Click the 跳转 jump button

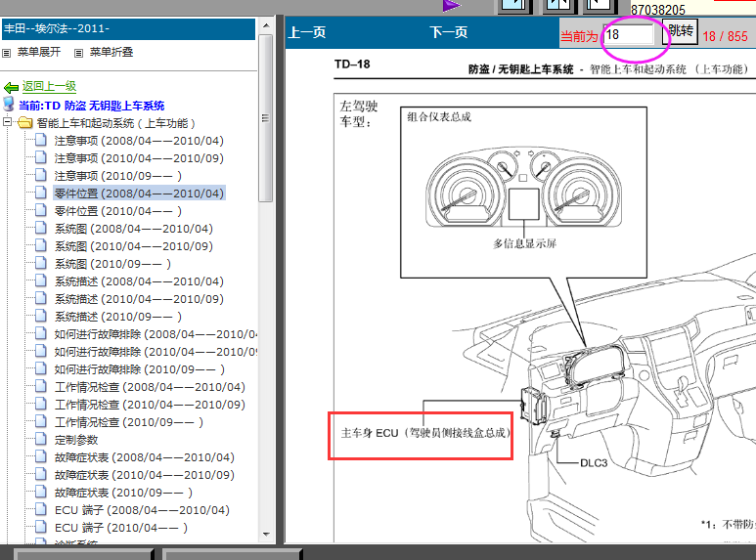[681, 31]
